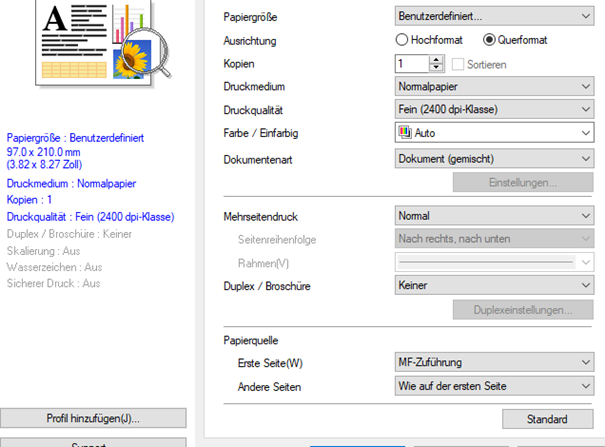Image resolution: width=605 pixels, height=447 pixels.
Task: Decrease Kopien with the down arrow
Action: coord(436,69)
